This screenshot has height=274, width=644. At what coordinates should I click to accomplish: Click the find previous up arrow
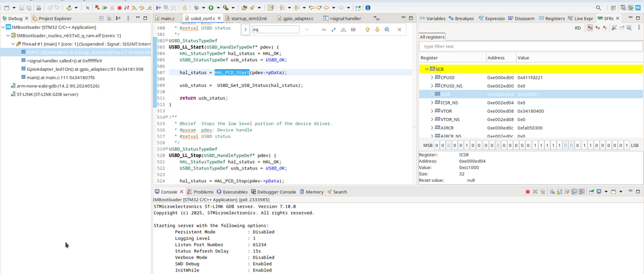[367, 30]
